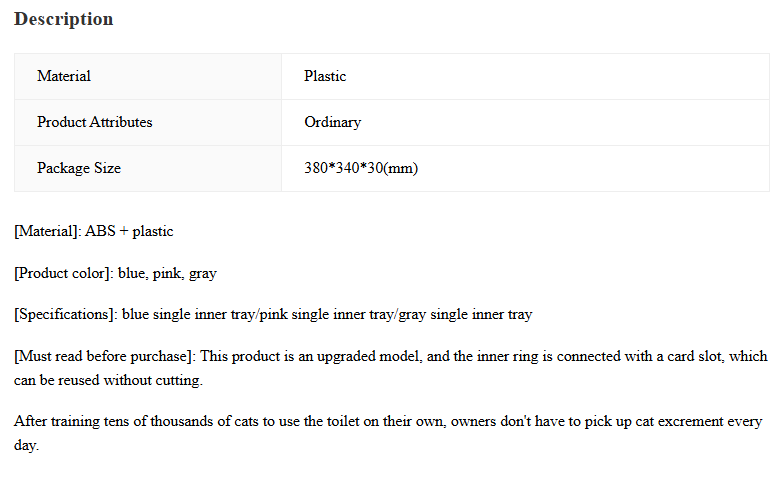This screenshot has height=480, width=772.
Task: Click the Description heading
Action: (x=64, y=19)
